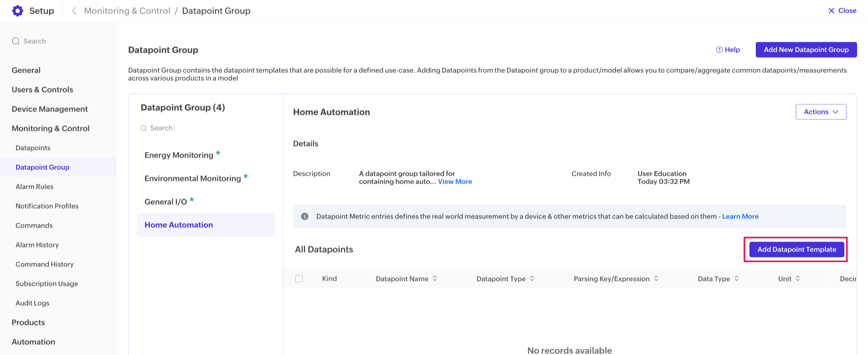This screenshot has height=355, width=868.
Task: Sort by Datapoint Type column arrows
Action: point(532,279)
